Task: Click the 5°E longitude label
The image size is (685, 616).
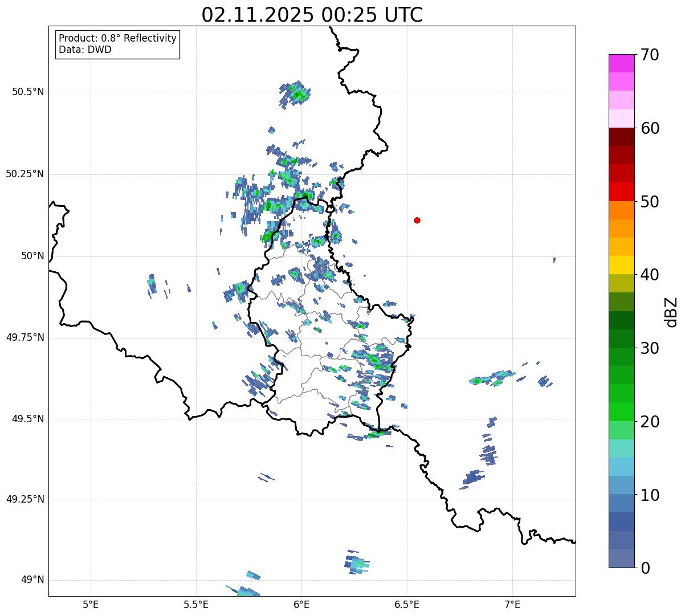Action: tap(91, 604)
